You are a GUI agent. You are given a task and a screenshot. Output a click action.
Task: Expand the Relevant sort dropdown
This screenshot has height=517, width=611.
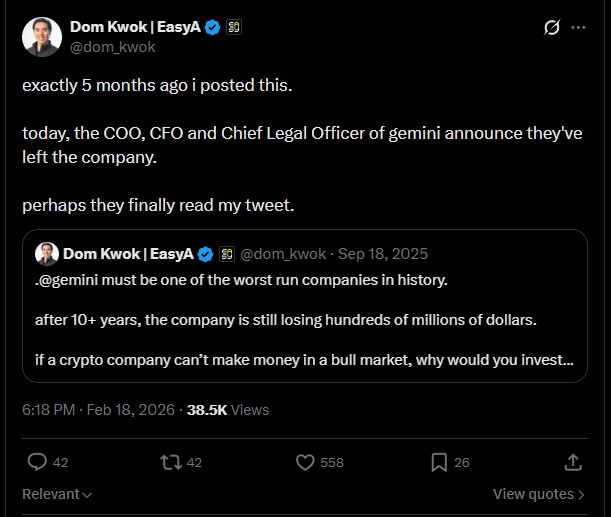(x=57, y=494)
